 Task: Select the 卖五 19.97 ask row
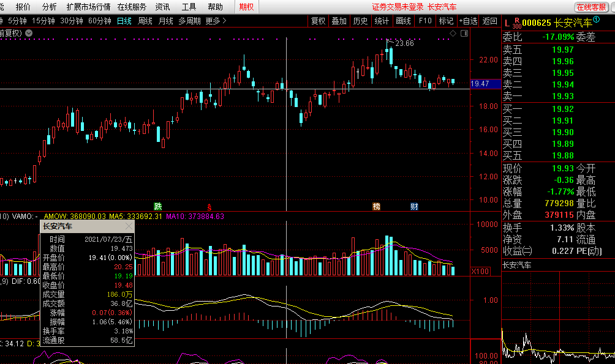coord(558,50)
